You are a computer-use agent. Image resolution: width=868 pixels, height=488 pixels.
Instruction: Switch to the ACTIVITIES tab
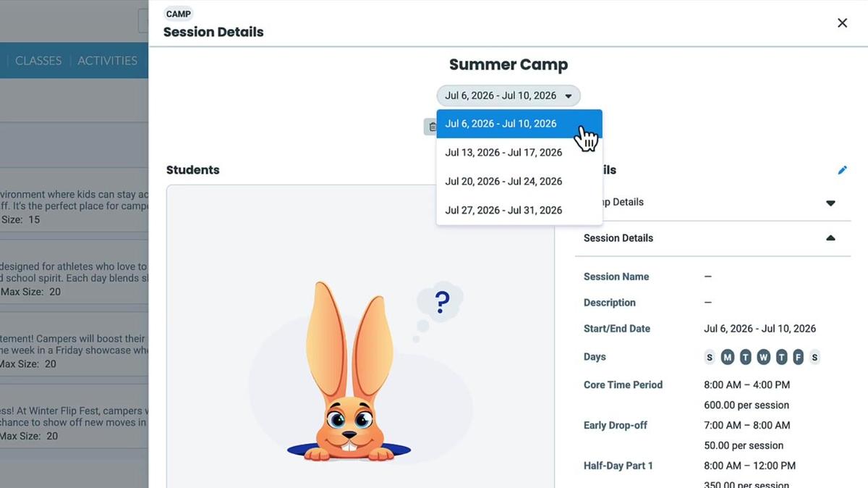tap(107, 60)
